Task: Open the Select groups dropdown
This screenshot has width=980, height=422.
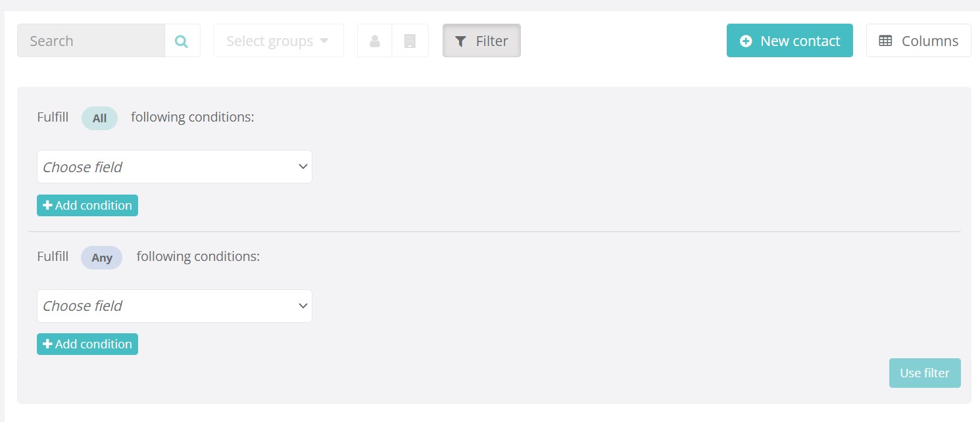Action: [279, 41]
